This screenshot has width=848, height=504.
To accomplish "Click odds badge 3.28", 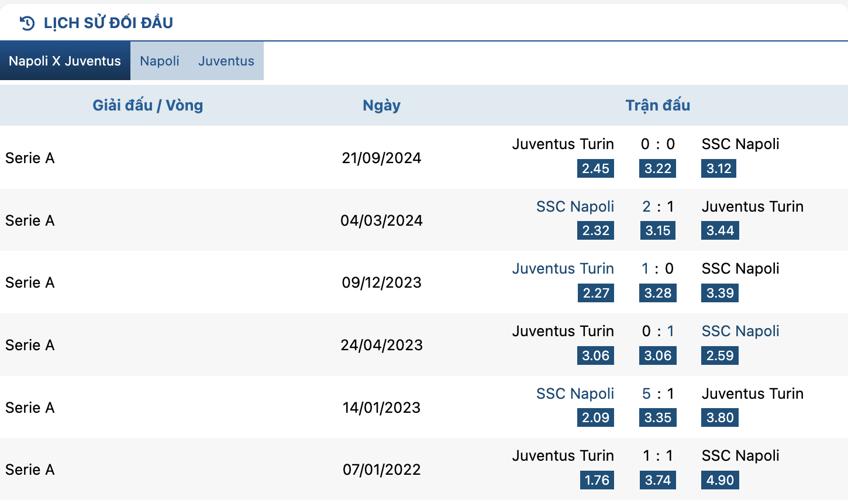I will pos(658,293).
